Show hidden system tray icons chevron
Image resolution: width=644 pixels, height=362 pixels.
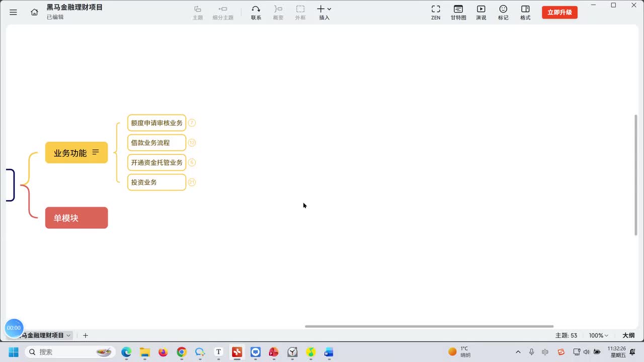[518, 352]
